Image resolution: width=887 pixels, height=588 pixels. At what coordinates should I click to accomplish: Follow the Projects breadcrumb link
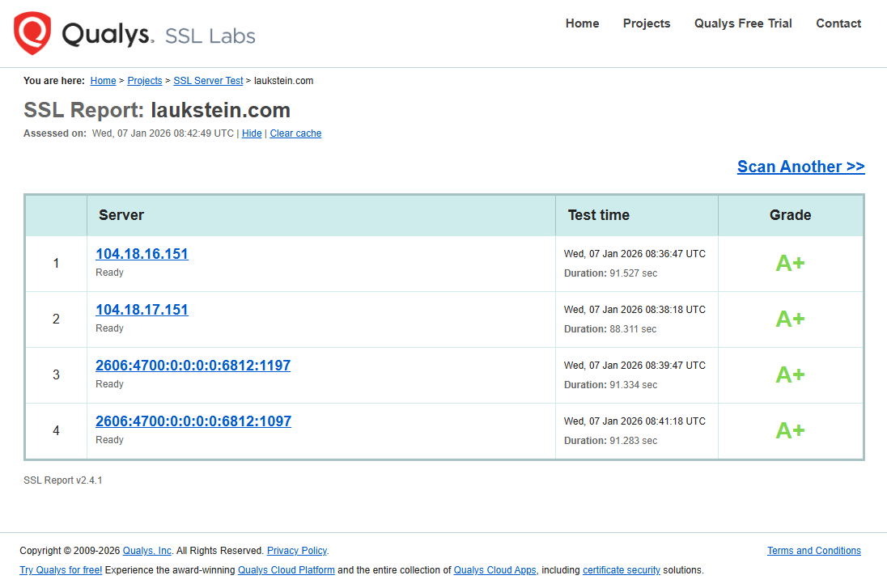(x=145, y=81)
